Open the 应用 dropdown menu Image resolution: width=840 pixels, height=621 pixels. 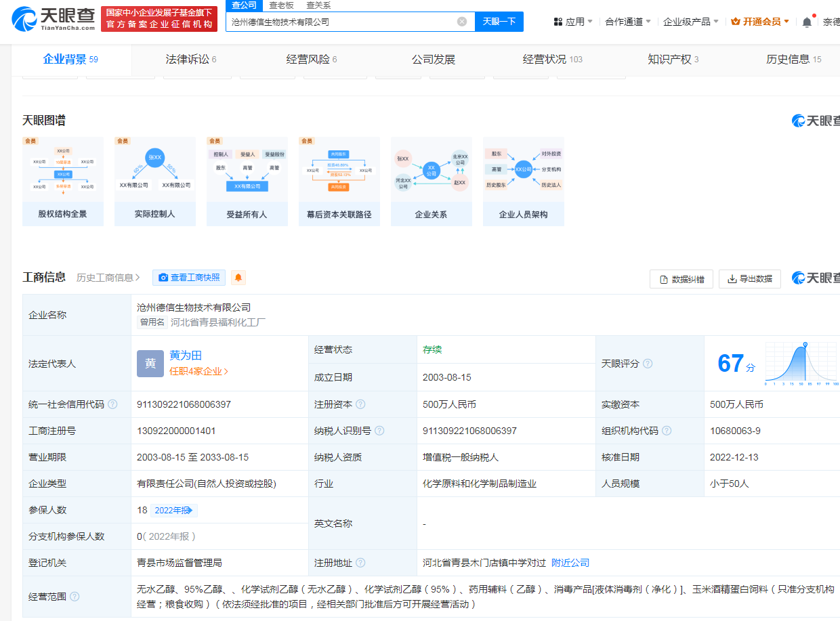coord(573,22)
